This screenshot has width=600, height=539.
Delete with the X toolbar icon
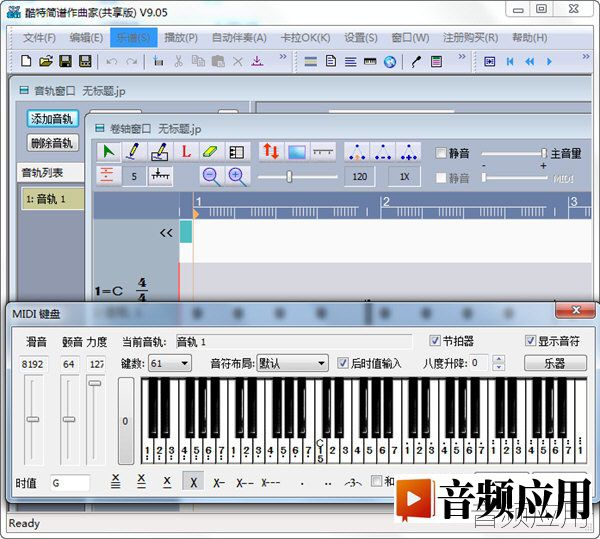238,61
